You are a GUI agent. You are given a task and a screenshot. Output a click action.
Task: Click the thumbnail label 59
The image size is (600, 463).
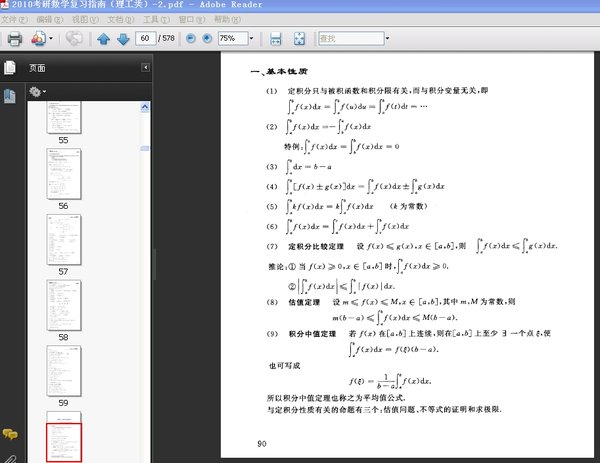tap(63, 403)
